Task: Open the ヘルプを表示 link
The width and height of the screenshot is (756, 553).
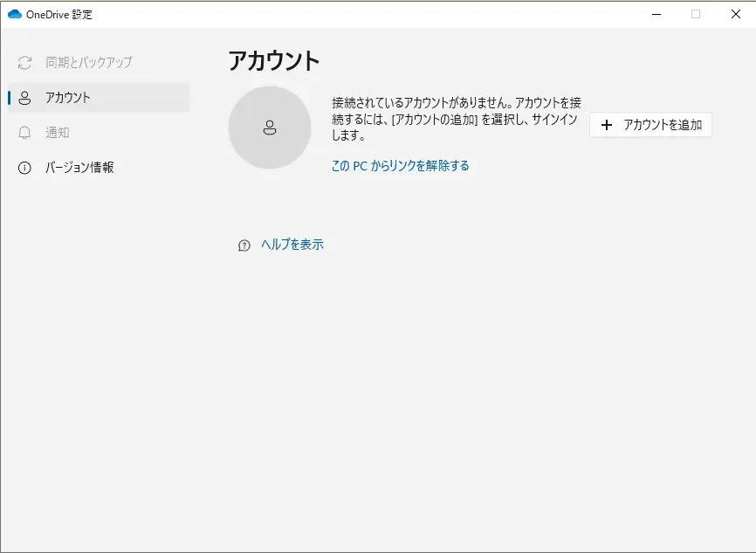Action: (292, 245)
